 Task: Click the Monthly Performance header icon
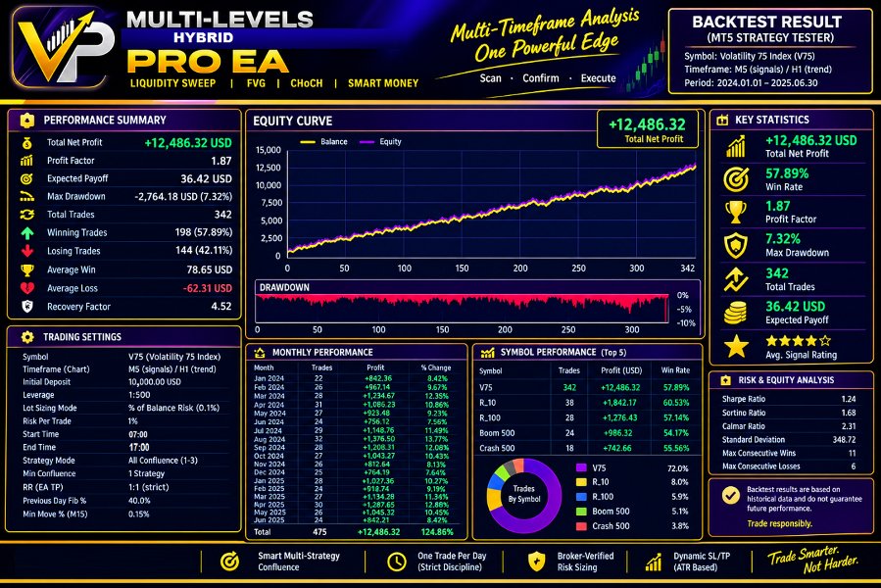260,353
